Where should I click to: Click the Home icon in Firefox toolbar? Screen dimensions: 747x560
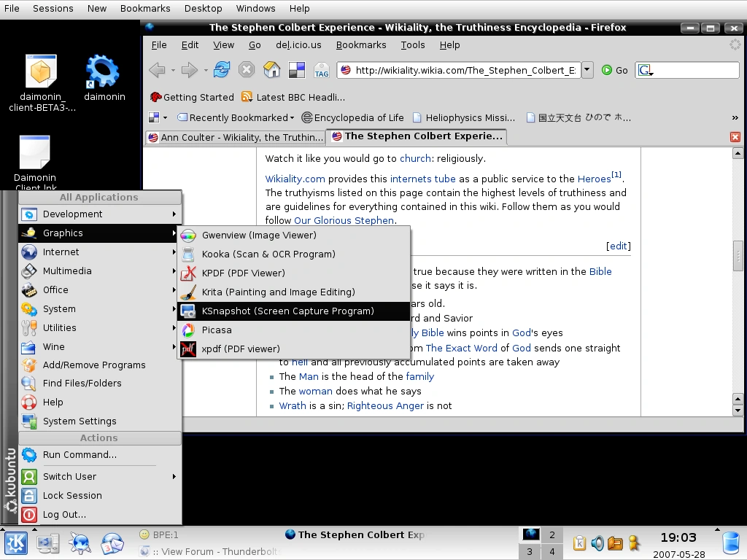pyautogui.click(x=271, y=70)
